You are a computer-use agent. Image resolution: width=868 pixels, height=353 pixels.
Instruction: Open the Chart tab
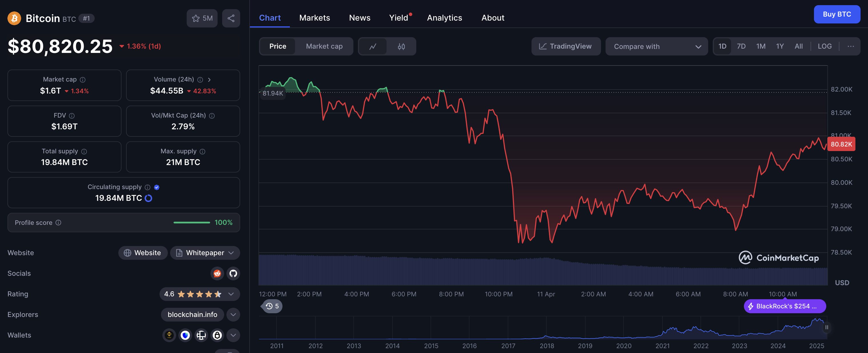270,18
